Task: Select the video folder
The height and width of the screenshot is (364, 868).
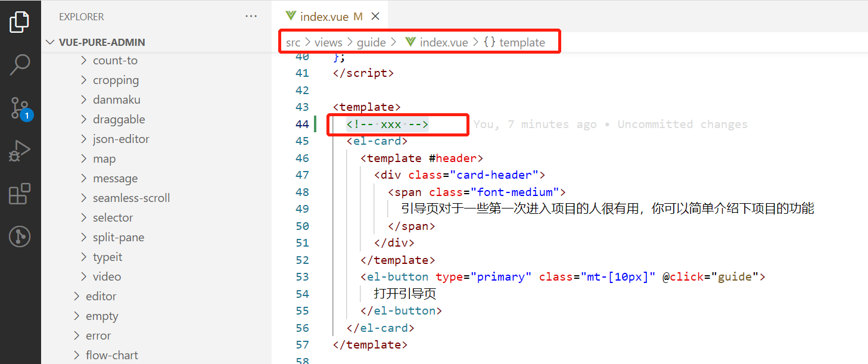Action: (107, 276)
